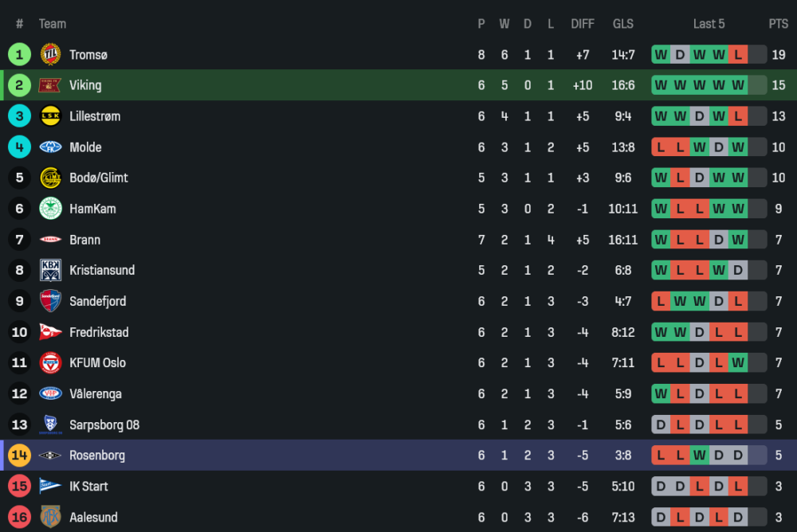Open the Rosenborg team page
Image resolution: width=797 pixels, height=532 pixels.
[97, 456]
